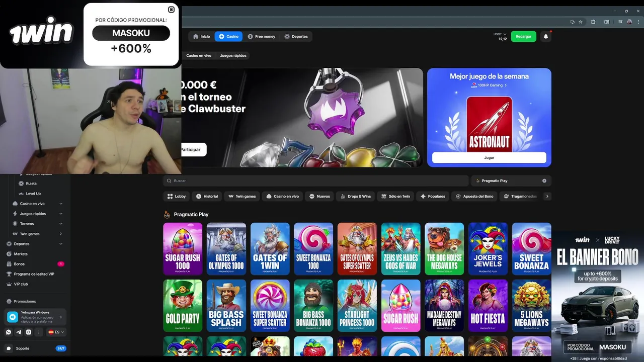Select the Apuesta del Bono chip
This screenshot has width=644, height=362.
click(474, 196)
